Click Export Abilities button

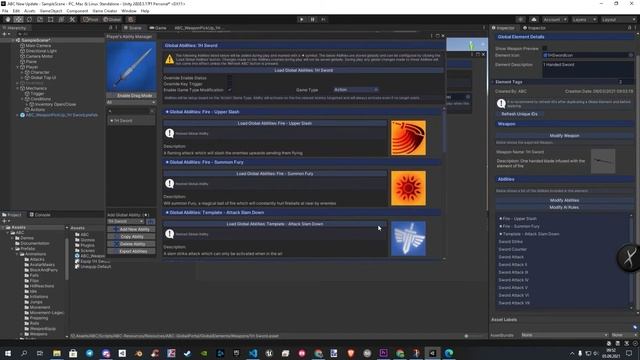pyautogui.click(x=131, y=251)
